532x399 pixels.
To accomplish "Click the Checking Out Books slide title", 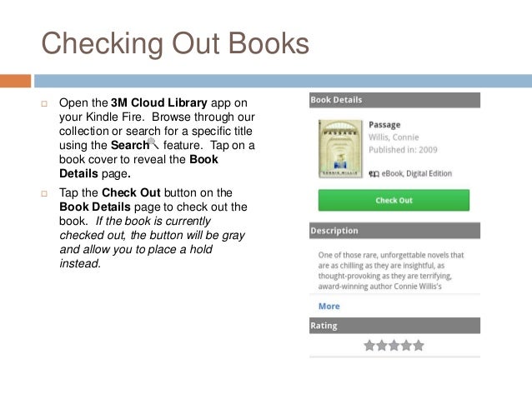I will click(x=175, y=43).
